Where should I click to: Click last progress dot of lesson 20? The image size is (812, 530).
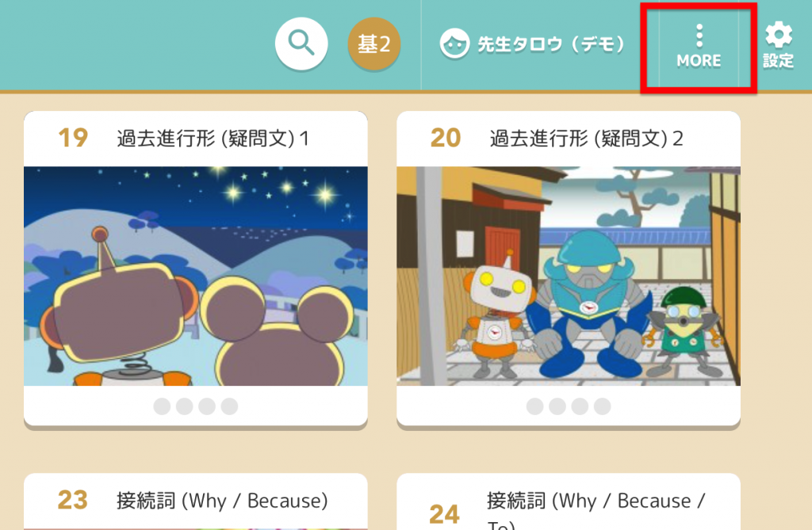coord(603,406)
